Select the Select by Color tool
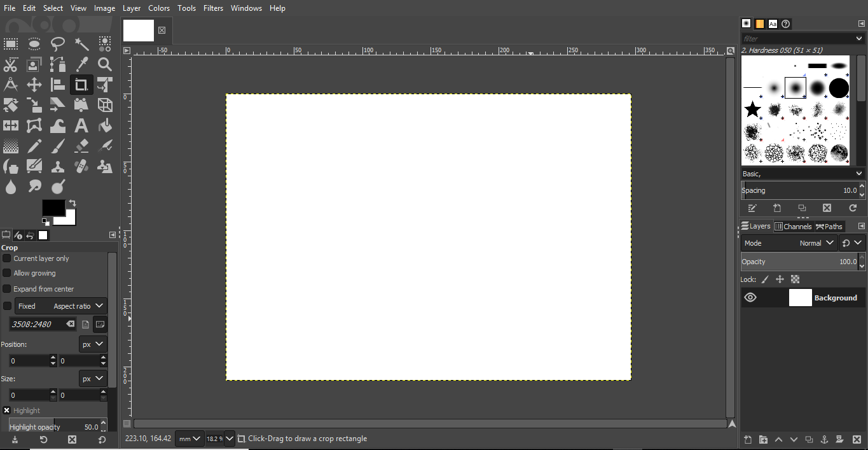Viewport: 868px width, 450px height. tap(105, 44)
